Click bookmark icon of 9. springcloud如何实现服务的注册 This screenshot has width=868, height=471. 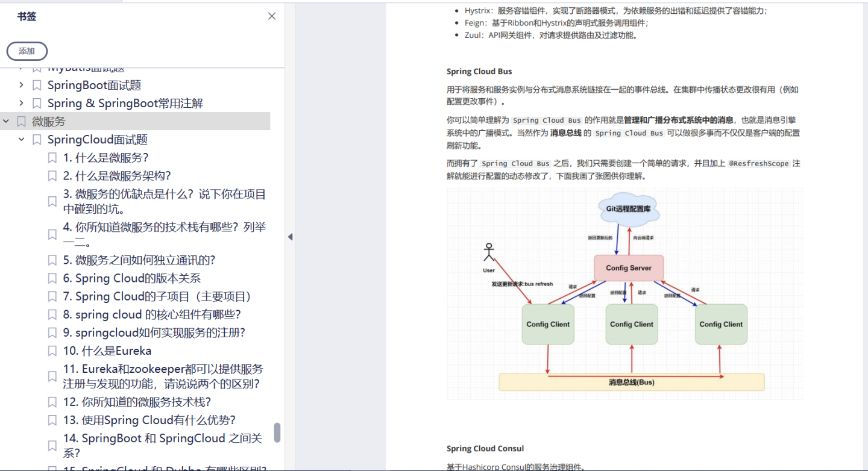click(x=52, y=332)
